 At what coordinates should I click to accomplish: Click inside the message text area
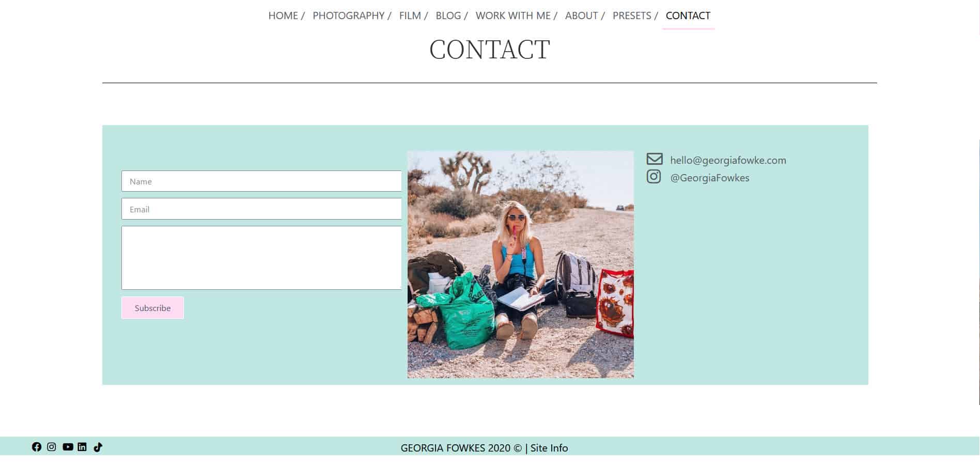(261, 258)
